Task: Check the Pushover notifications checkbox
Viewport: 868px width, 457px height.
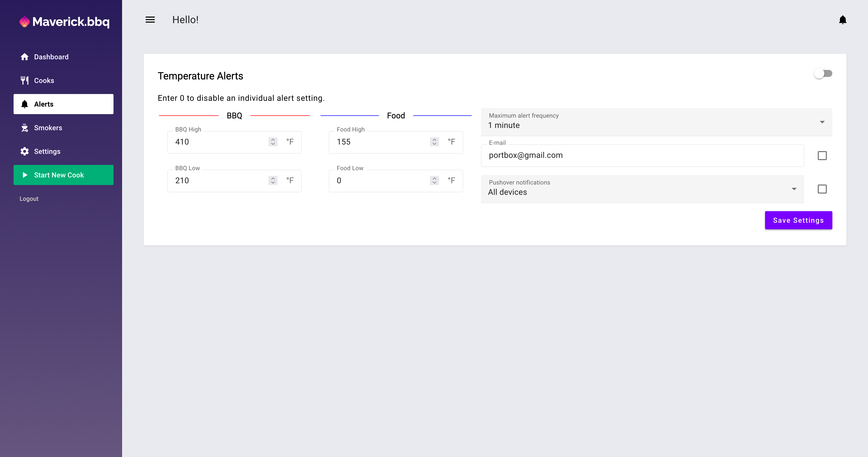Action: 822,189
